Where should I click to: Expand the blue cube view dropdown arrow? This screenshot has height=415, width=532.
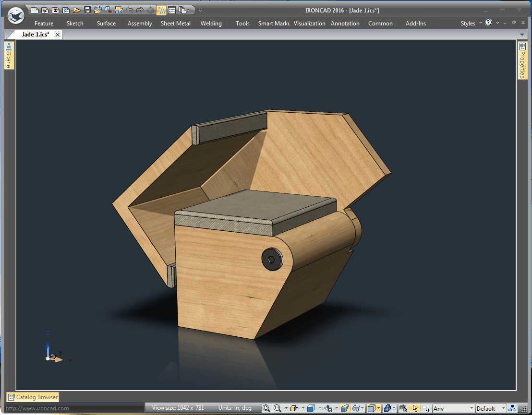pos(320,408)
